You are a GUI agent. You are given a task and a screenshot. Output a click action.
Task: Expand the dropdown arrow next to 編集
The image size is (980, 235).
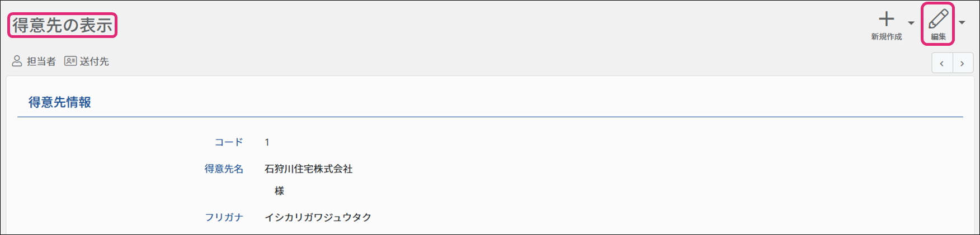pyautogui.click(x=962, y=23)
